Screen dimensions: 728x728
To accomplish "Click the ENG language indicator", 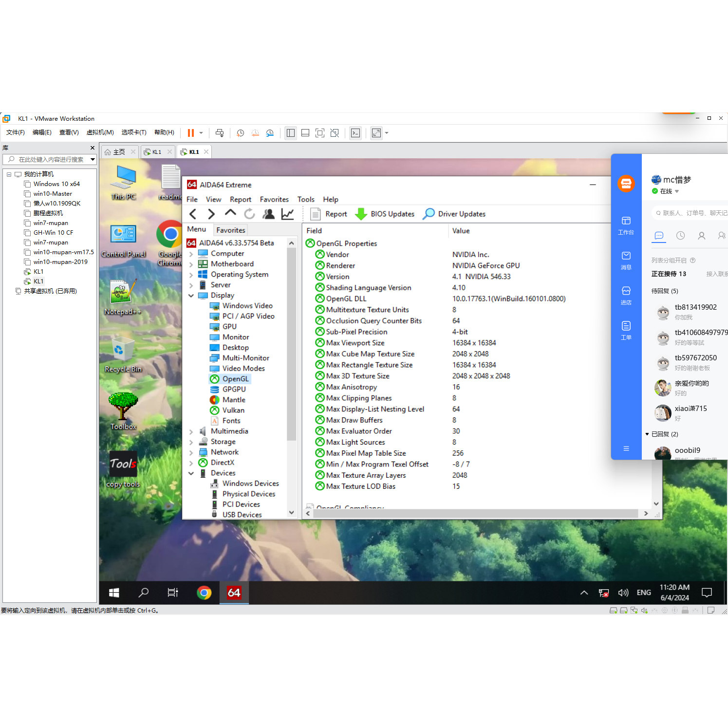I will (644, 593).
